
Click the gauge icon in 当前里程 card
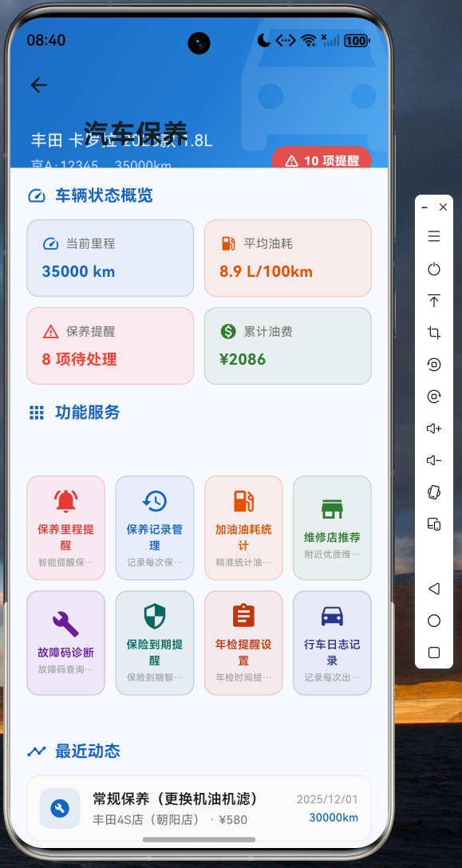point(50,243)
